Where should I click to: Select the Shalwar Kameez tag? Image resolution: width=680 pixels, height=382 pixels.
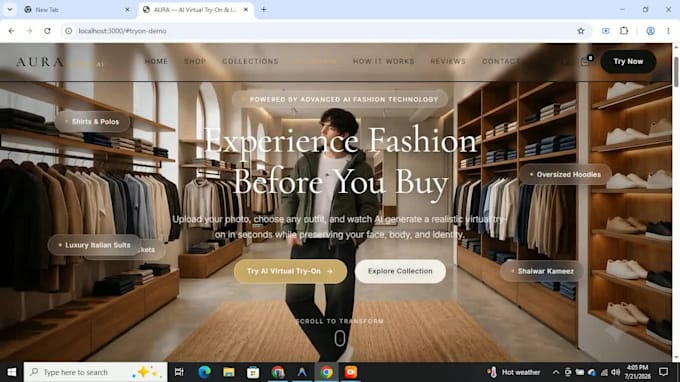coord(542,271)
